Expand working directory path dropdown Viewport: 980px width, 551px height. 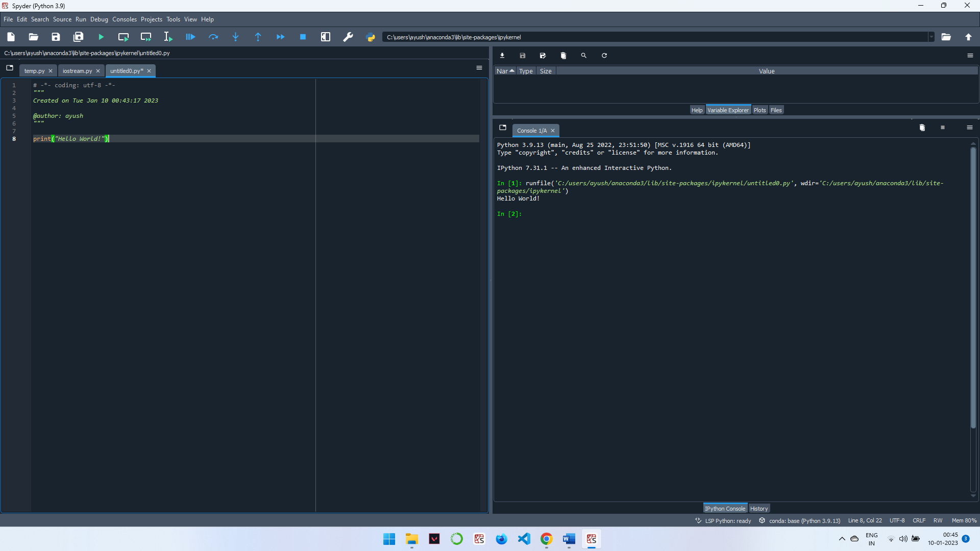tap(932, 37)
